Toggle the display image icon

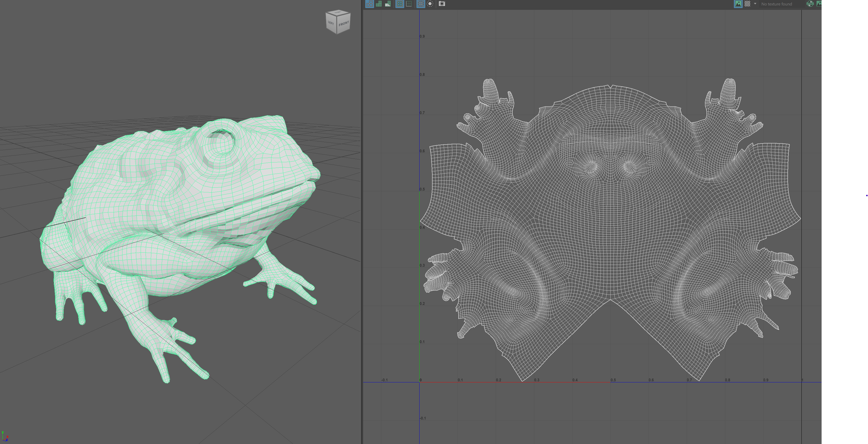coord(738,4)
